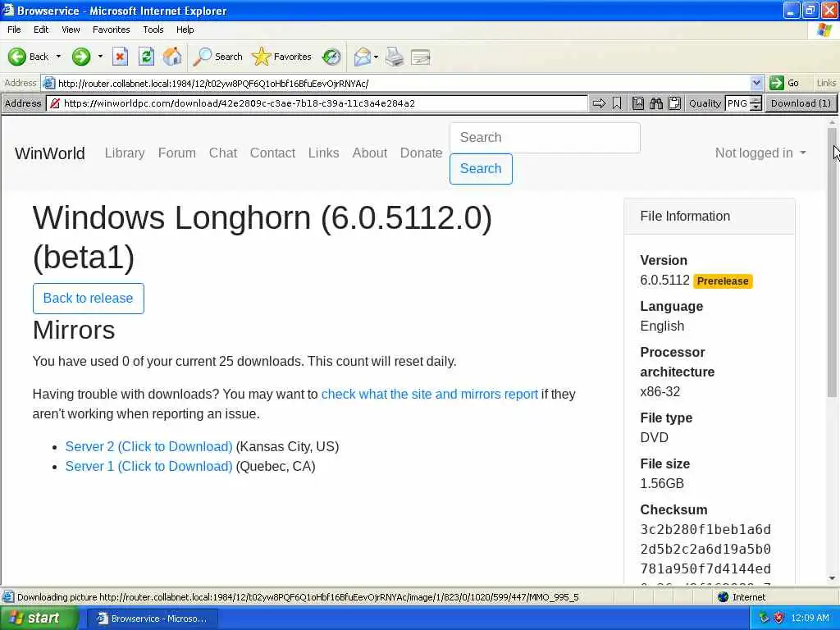Expand the IE address bar dropdown
Viewport: 840px width, 630px height.
pyautogui.click(x=756, y=83)
